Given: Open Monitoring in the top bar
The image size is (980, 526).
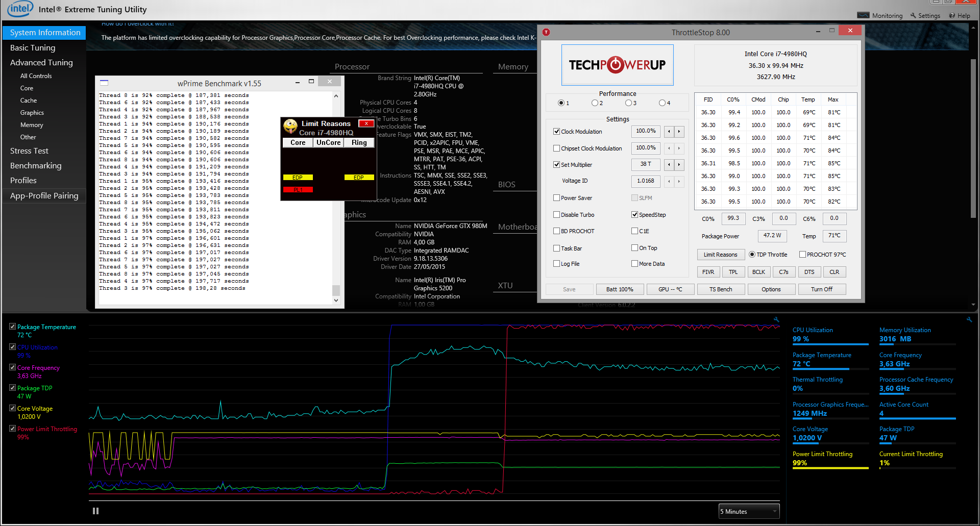Looking at the screenshot, I should click(x=880, y=15).
